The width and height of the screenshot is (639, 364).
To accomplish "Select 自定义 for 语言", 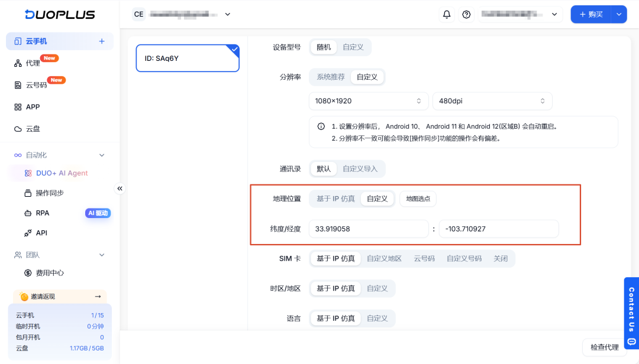I will (x=377, y=318).
